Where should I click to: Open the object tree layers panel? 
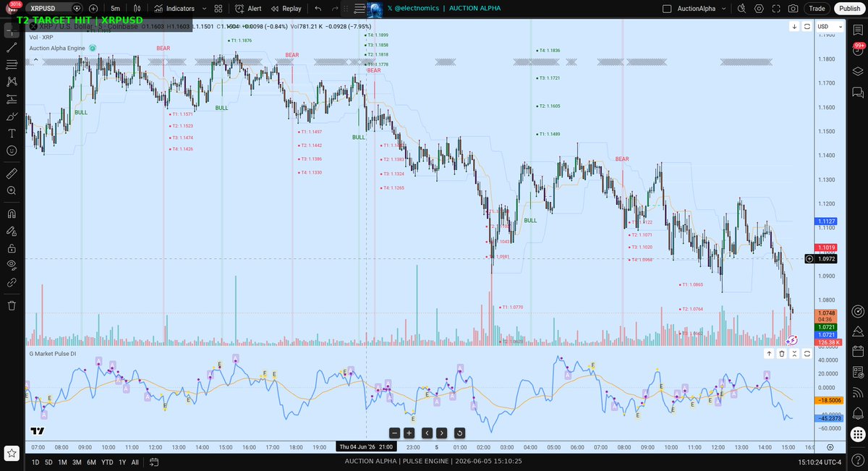[858, 72]
